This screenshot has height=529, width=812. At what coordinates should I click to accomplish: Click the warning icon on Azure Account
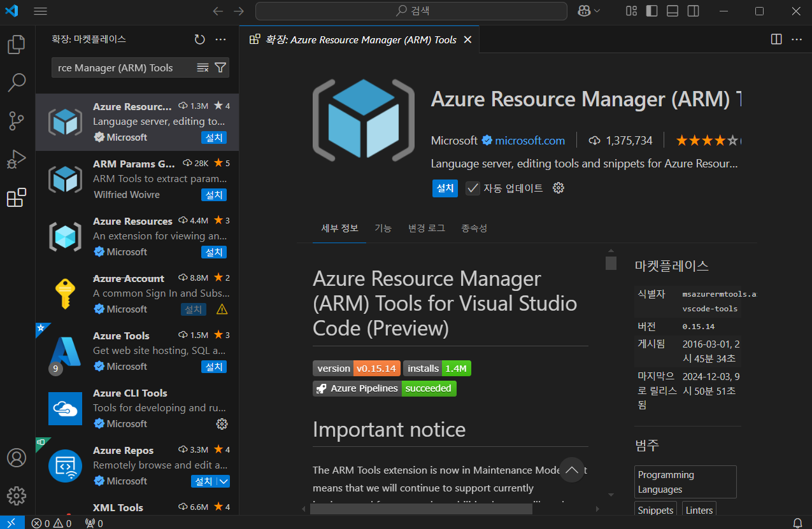pos(222,309)
